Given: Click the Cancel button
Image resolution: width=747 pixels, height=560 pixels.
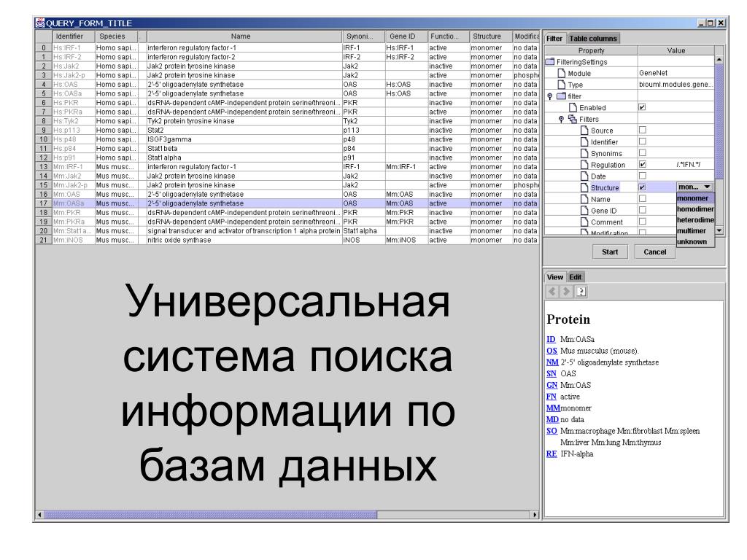Looking at the screenshot, I should (x=655, y=252).
